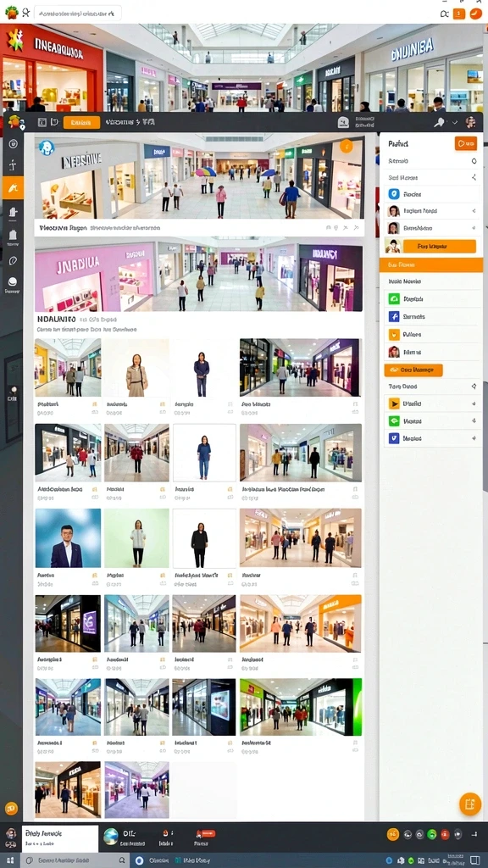The image size is (488, 868).
Task: Open the orange floating note button at bottom right
Action: 469,804
